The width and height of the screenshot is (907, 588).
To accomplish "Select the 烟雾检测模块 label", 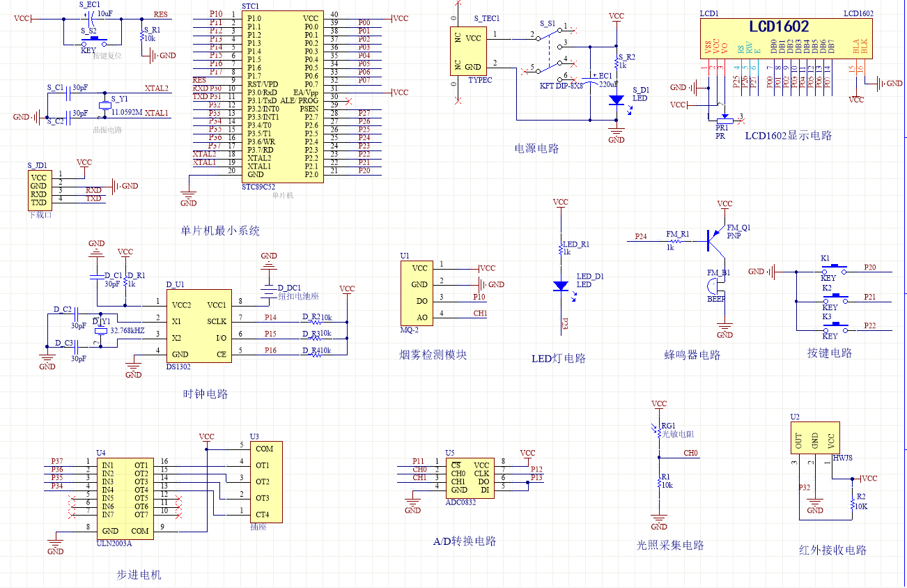I will point(433,355).
